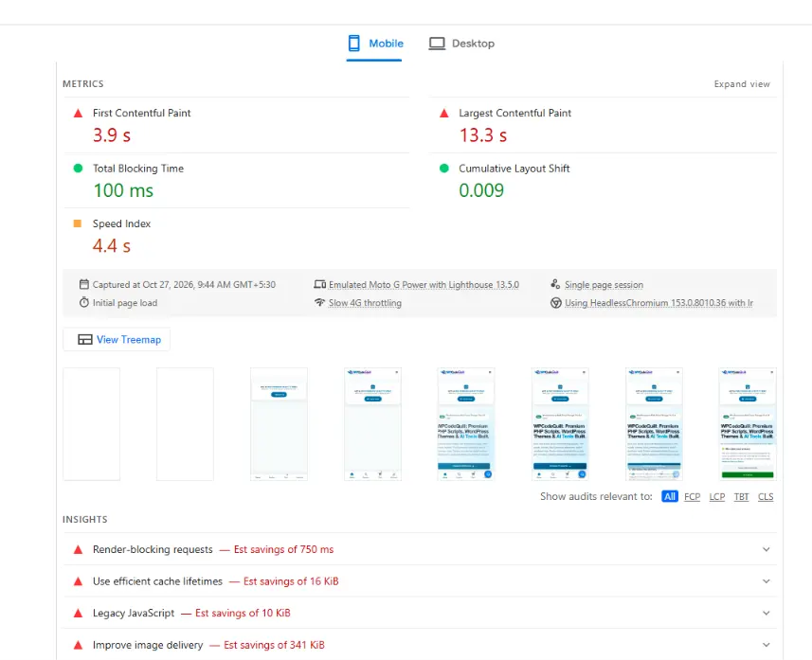Image resolution: width=812 pixels, height=660 pixels.
Task: Filter audits by CLS
Action: pos(766,497)
